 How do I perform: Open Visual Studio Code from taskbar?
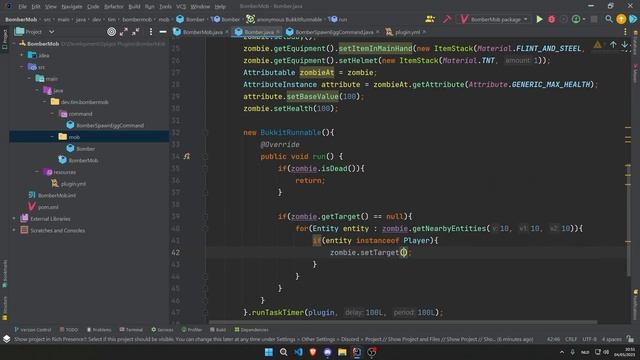pos(298,352)
